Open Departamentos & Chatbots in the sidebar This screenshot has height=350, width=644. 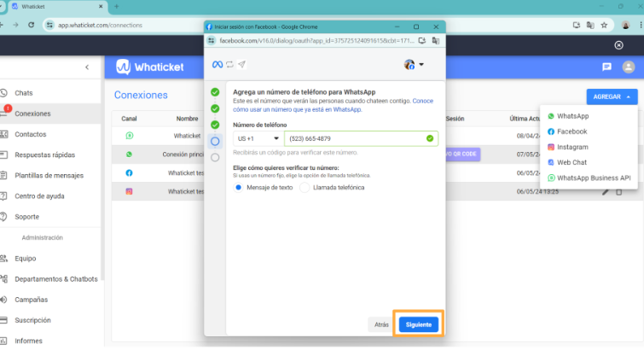tap(55, 279)
